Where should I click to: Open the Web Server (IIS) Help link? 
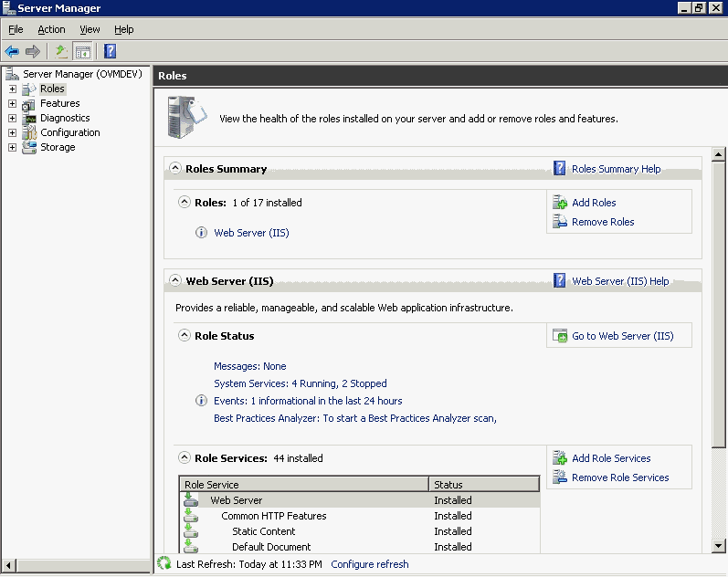tap(620, 281)
